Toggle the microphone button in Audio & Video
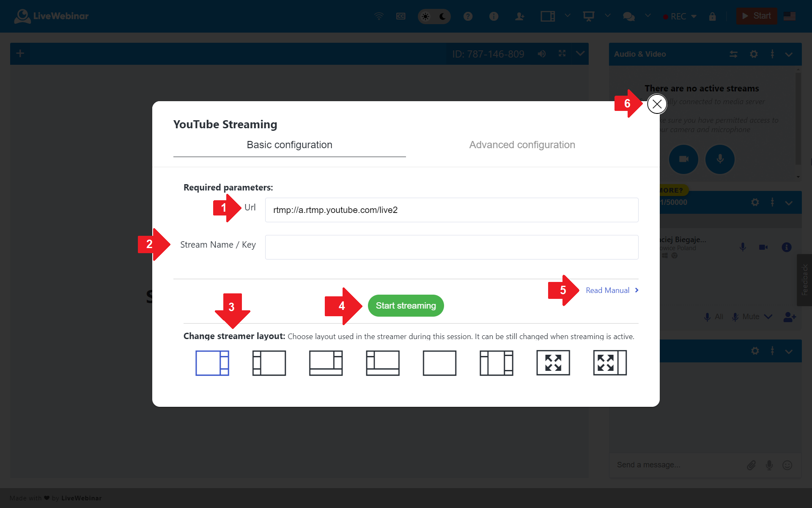This screenshot has width=812, height=508. tap(720, 159)
